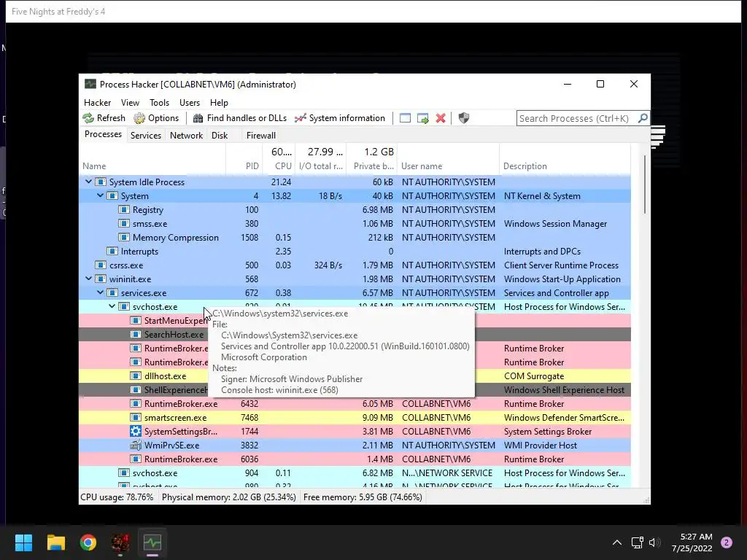Open Options from the toolbar

[x=156, y=118]
